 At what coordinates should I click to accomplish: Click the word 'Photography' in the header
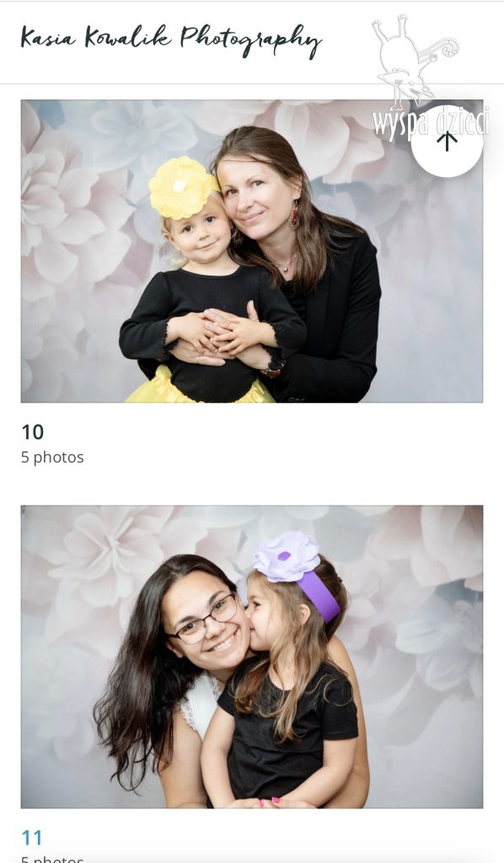point(251,40)
